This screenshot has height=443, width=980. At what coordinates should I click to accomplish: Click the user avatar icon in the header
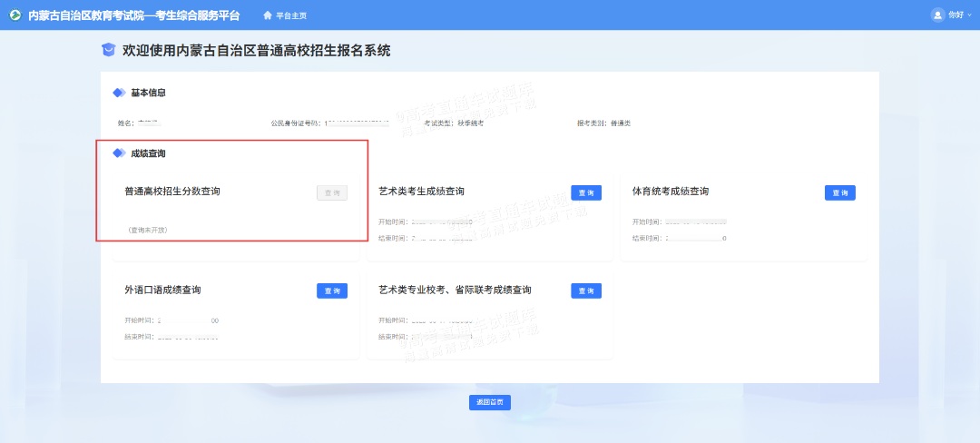click(x=937, y=15)
